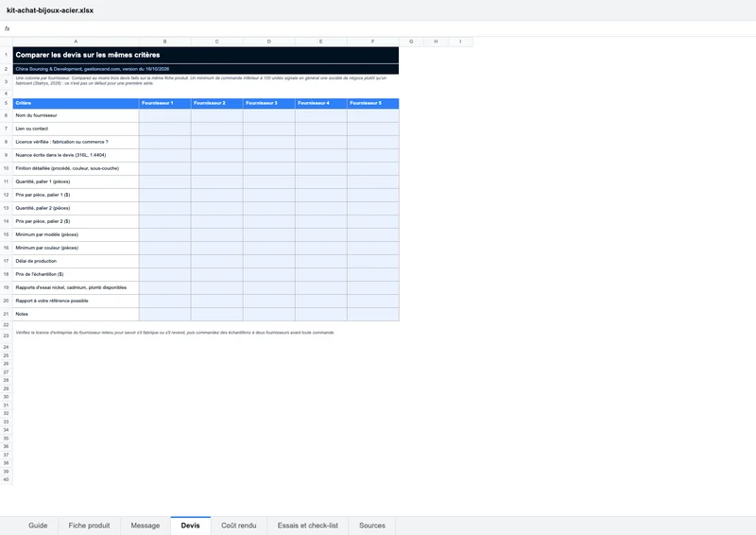The width and height of the screenshot is (756, 535).
Task: Select column H header
Action: tap(436, 42)
